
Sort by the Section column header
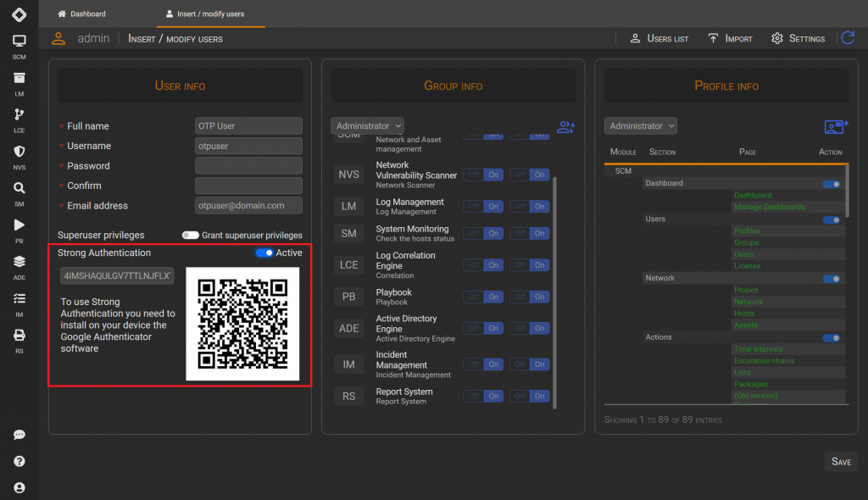[662, 152]
